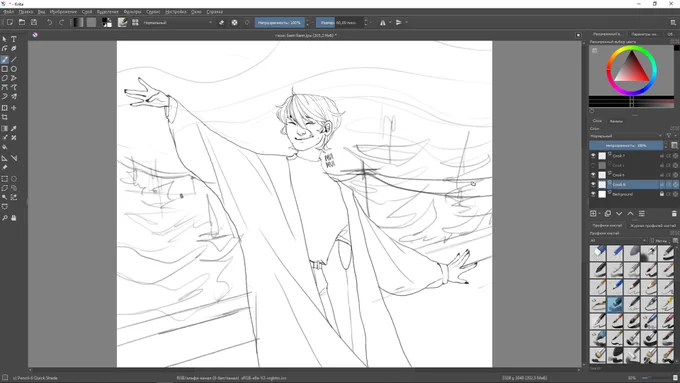Save the document with the floppy icon
This screenshot has height=383, width=680.
tap(34, 22)
